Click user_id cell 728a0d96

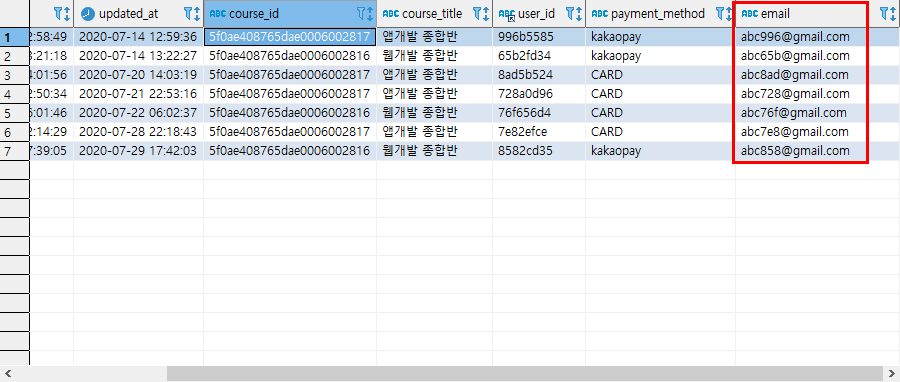[x=539, y=94]
